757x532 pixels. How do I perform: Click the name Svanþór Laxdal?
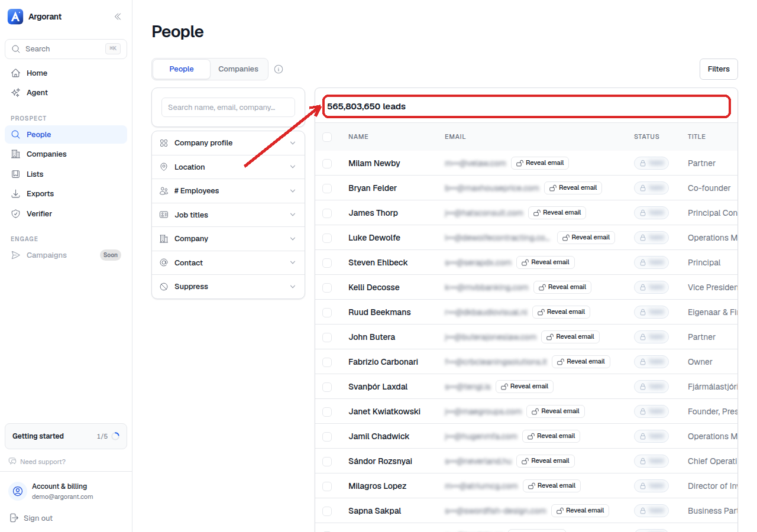click(x=378, y=387)
